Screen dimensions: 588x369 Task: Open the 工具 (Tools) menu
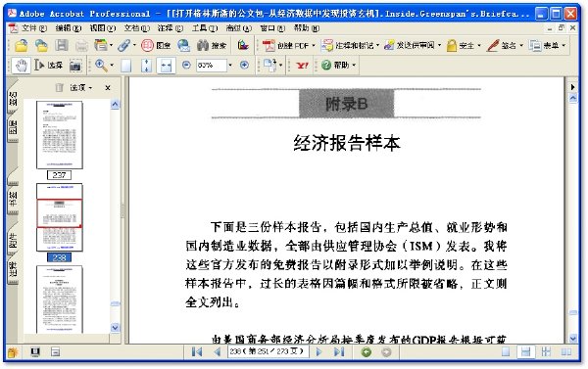coord(205,28)
